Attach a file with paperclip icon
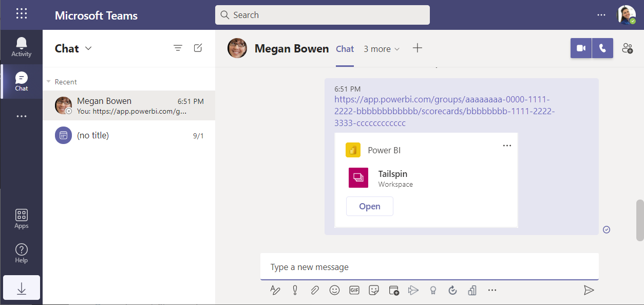644x305 pixels. point(315,290)
